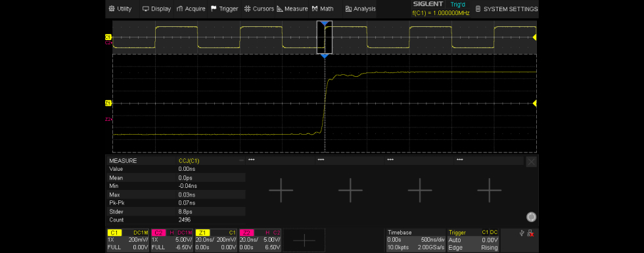Open the Acquire menu
644x253 pixels.
pyautogui.click(x=191, y=9)
